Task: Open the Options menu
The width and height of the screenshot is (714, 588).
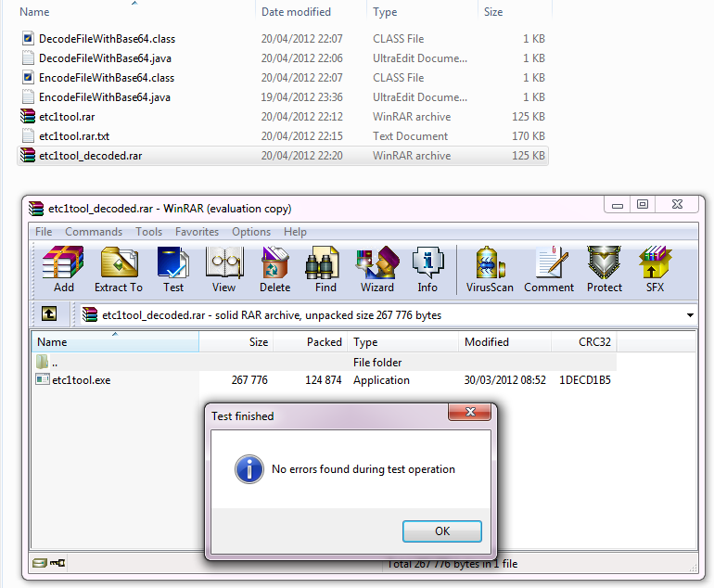Action: tap(251, 231)
